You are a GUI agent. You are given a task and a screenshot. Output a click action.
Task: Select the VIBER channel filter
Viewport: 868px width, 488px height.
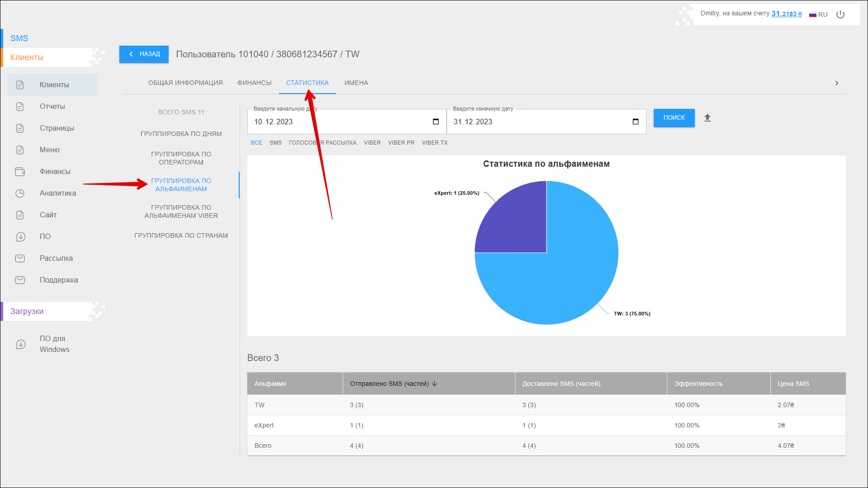[x=372, y=143]
